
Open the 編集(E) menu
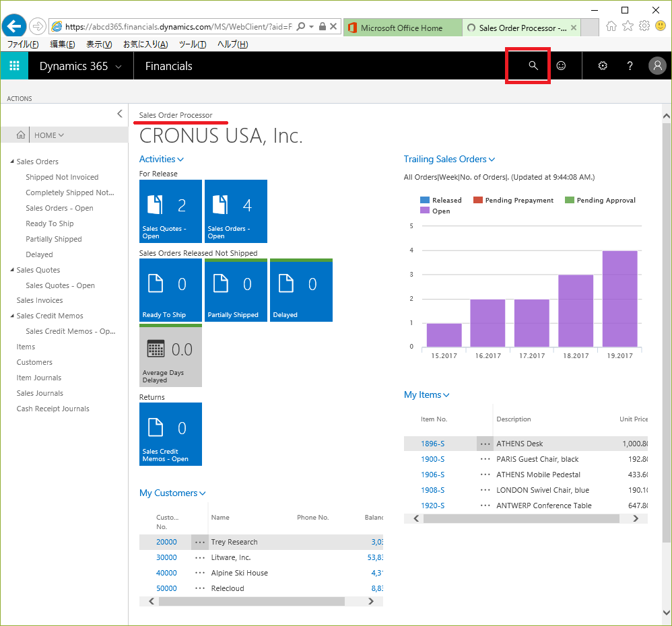(x=63, y=44)
